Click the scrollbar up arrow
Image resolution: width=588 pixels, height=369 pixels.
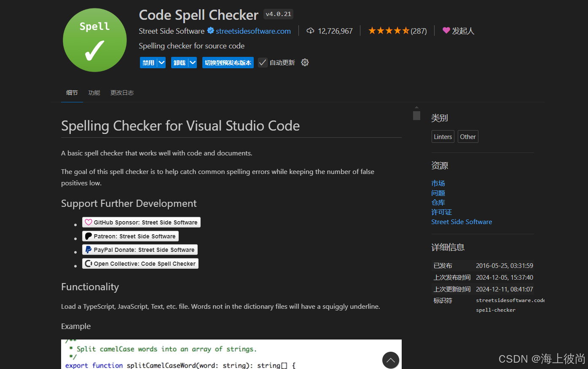[x=416, y=107]
